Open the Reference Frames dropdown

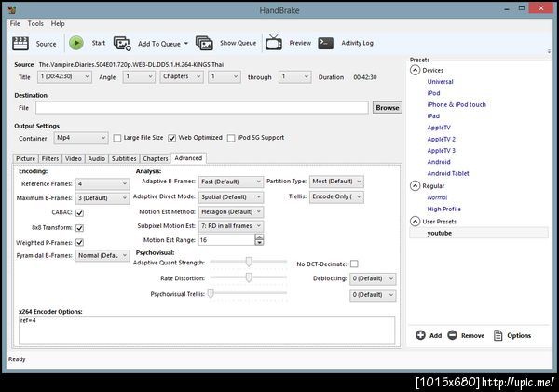point(102,183)
